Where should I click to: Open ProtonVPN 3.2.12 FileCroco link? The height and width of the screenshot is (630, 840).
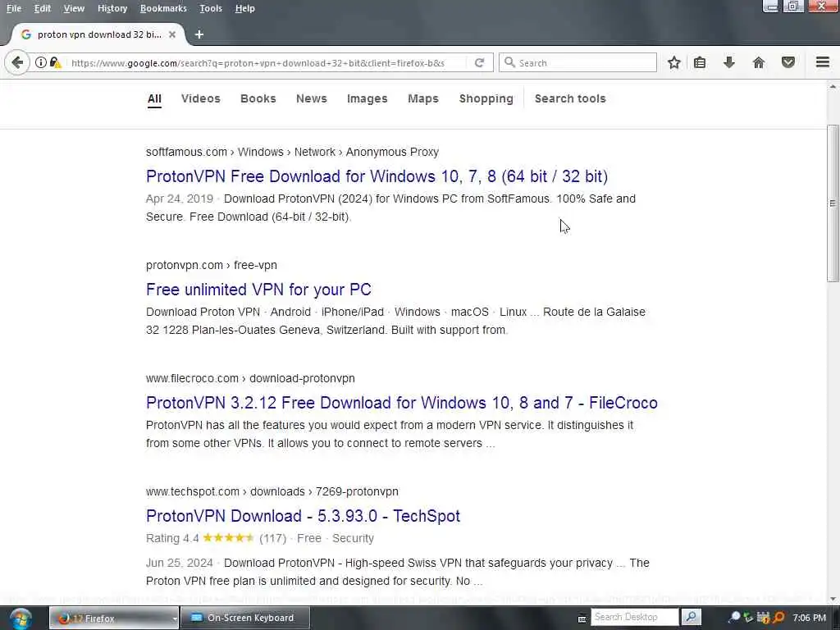401,402
